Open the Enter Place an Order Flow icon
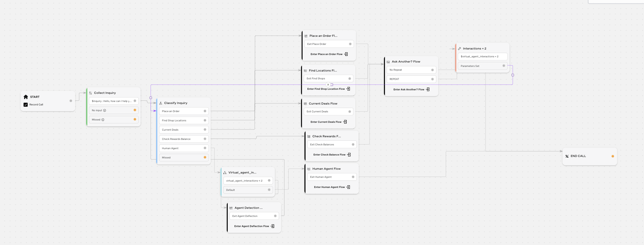 click(346, 54)
